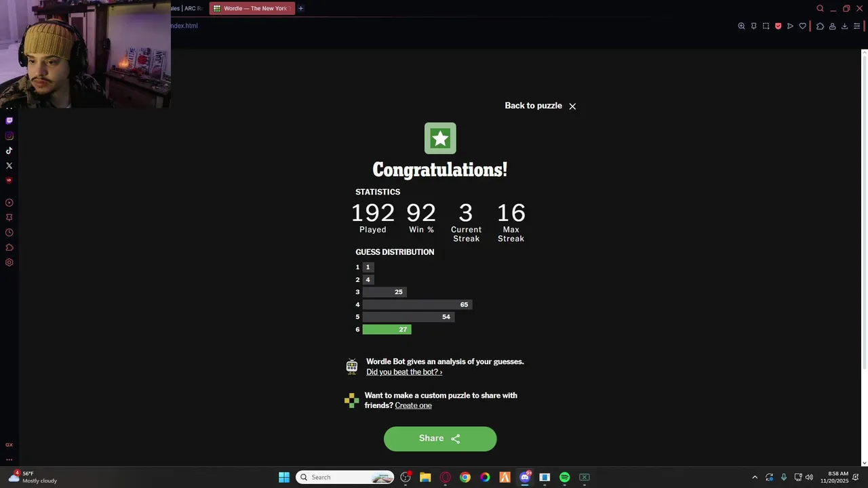Open History clock icon in the sidebar
The image size is (868, 488).
pos(9,232)
